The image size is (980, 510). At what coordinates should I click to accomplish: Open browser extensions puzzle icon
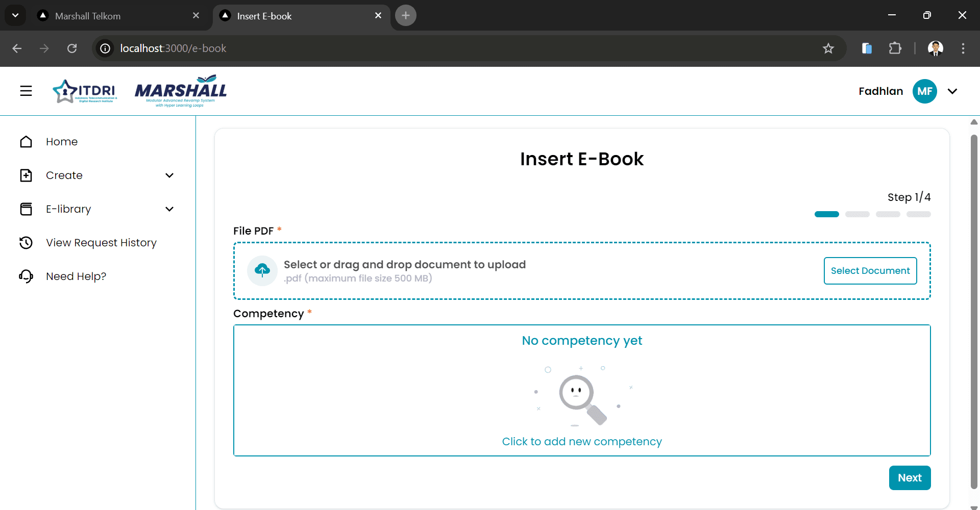(x=895, y=48)
